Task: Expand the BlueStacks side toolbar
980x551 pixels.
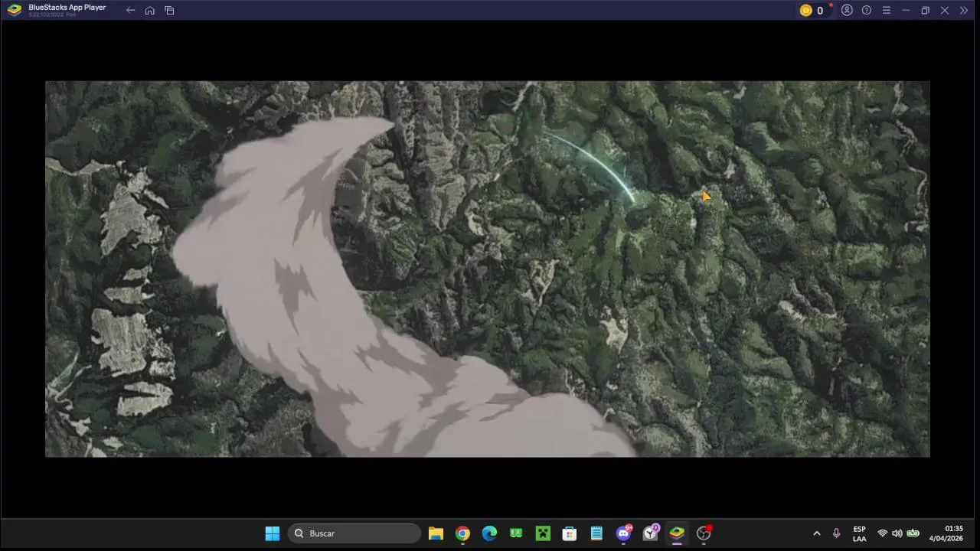Action: click(964, 11)
